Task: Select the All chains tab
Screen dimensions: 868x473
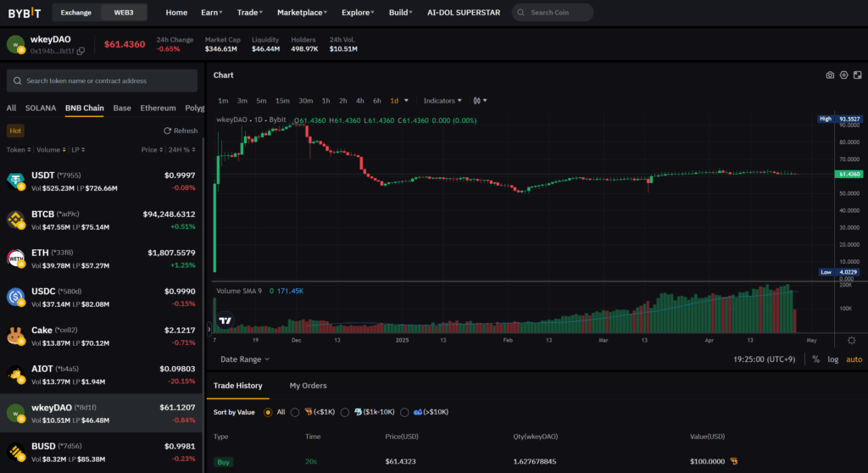Action: click(x=11, y=108)
